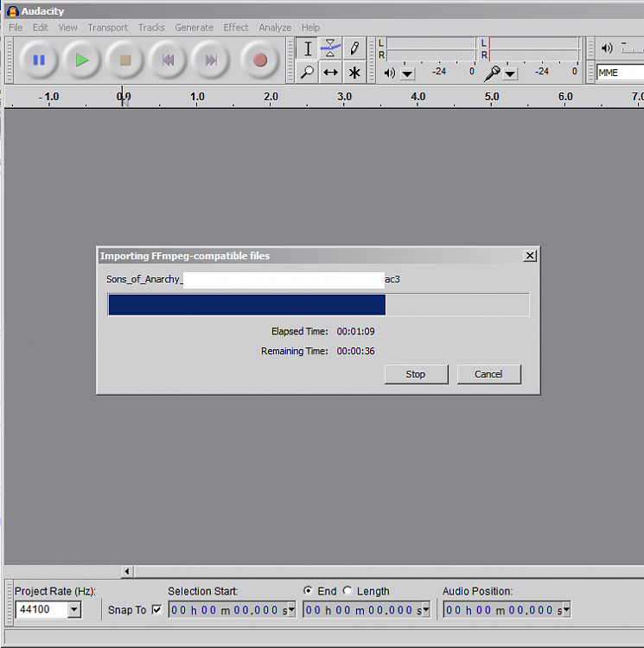The width and height of the screenshot is (644, 648).
Task: Open the Edit menu
Action: tap(40, 28)
